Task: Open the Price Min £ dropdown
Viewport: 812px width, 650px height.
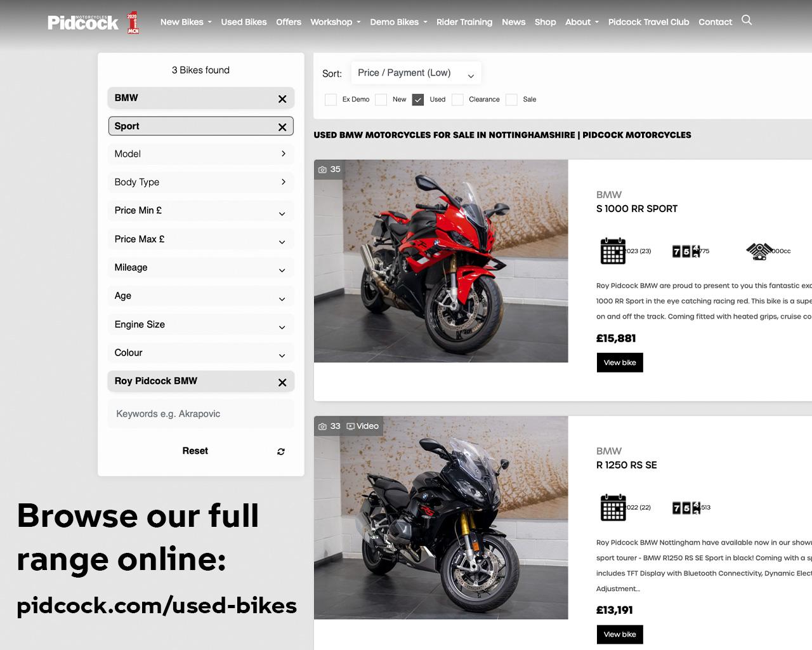Action: 201,211
